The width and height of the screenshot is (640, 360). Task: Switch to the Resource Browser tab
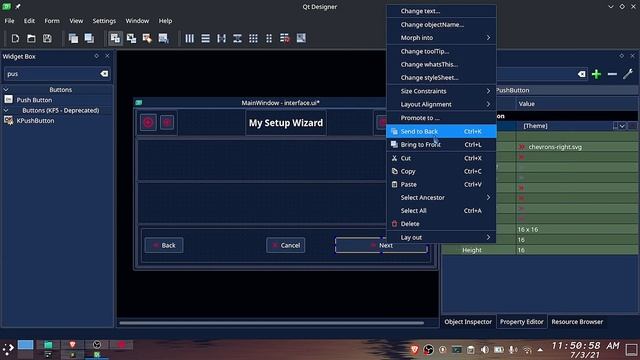(577, 322)
